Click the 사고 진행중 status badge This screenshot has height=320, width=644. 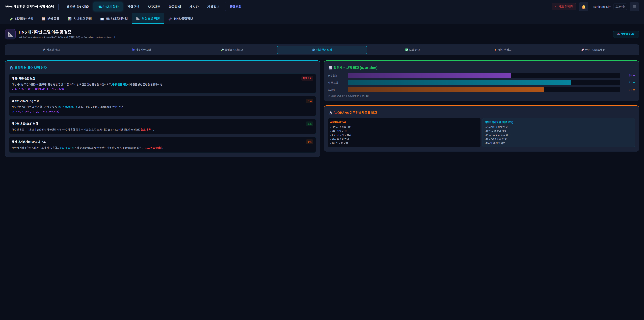coord(563,7)
